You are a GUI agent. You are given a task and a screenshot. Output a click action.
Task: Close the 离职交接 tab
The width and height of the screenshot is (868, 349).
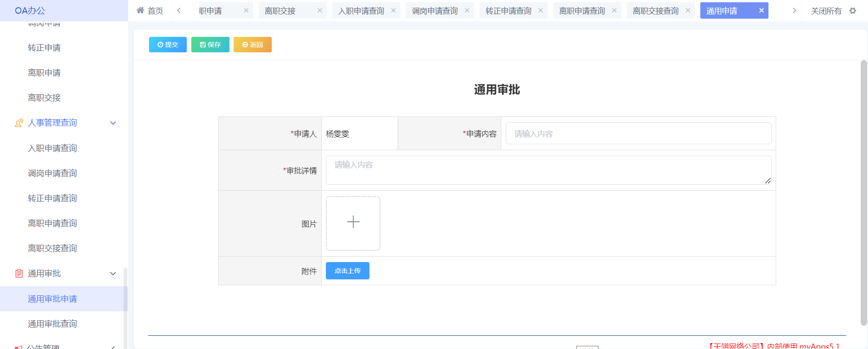tap(319, 10)
